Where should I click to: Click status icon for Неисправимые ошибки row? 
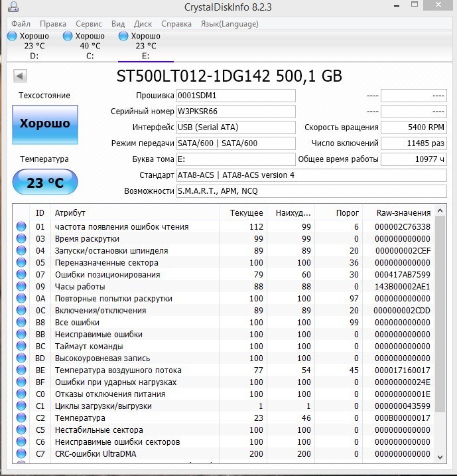pyautogui.click(x=21, y=334)
